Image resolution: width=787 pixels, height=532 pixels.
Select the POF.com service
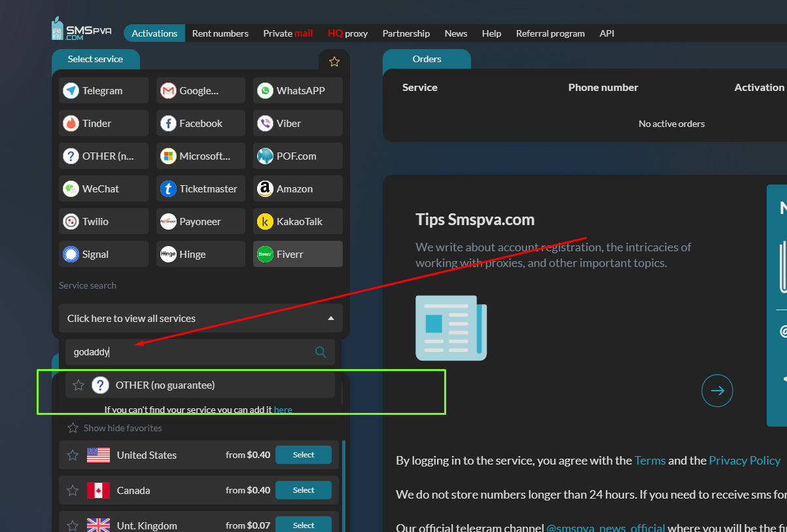(x=298, y=156)
